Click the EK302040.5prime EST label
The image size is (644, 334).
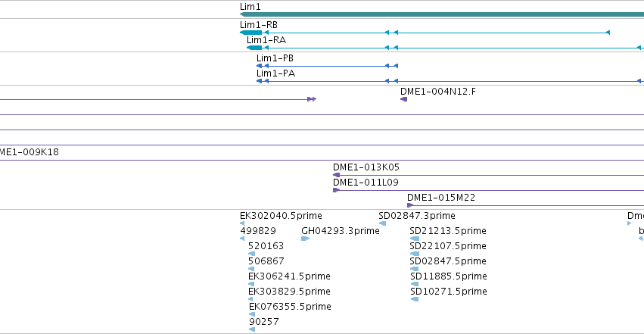281,216
